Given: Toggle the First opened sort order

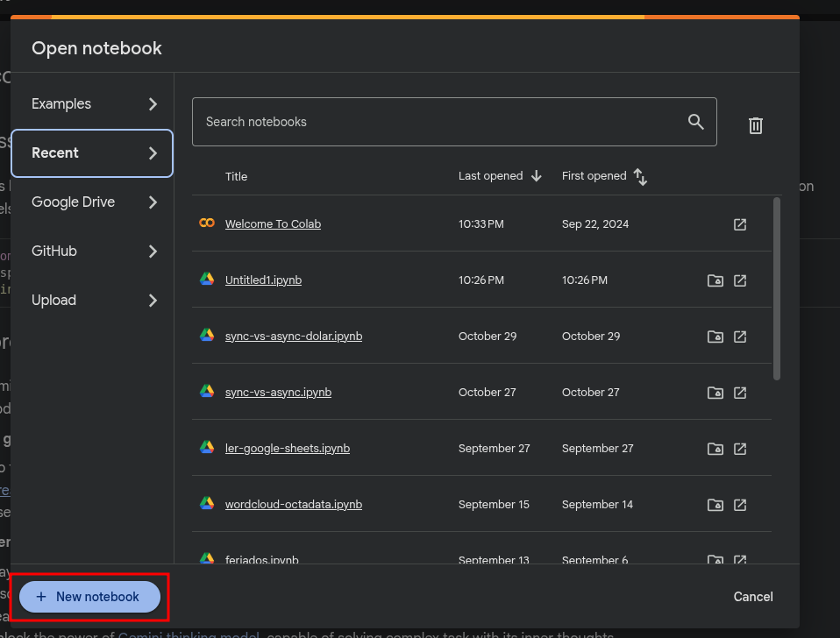Looking at the screenshot, I should coord(640,176).
